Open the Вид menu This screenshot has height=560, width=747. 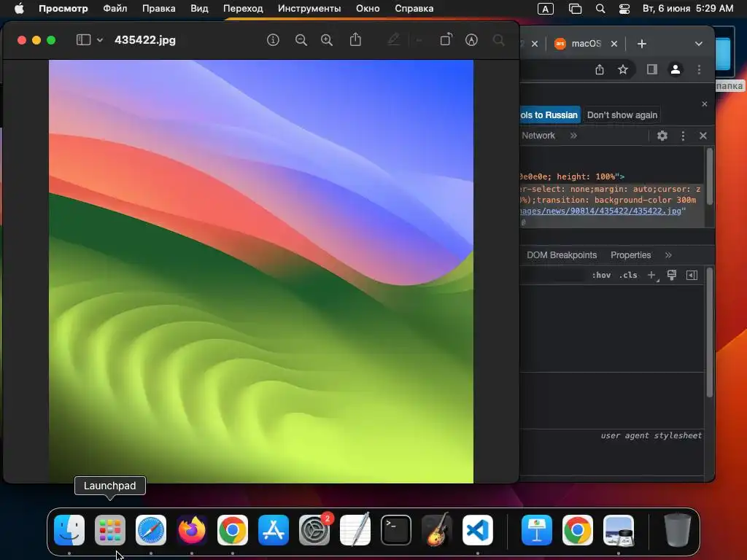point(199,9)
